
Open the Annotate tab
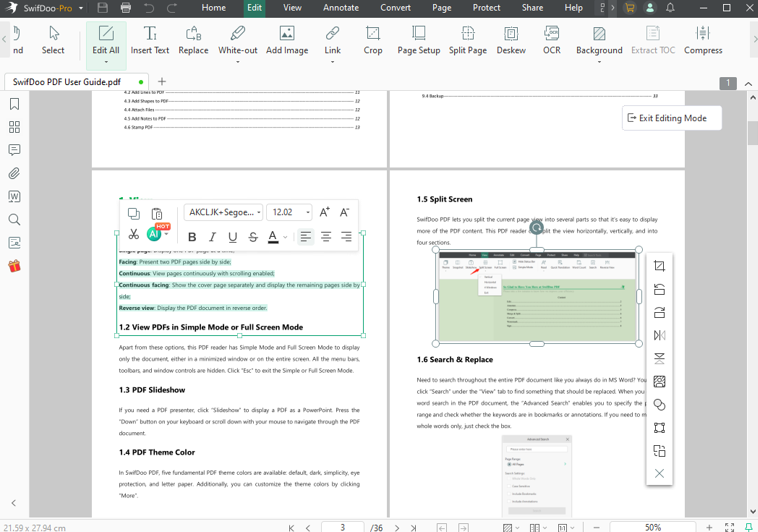tap(341, 8)
